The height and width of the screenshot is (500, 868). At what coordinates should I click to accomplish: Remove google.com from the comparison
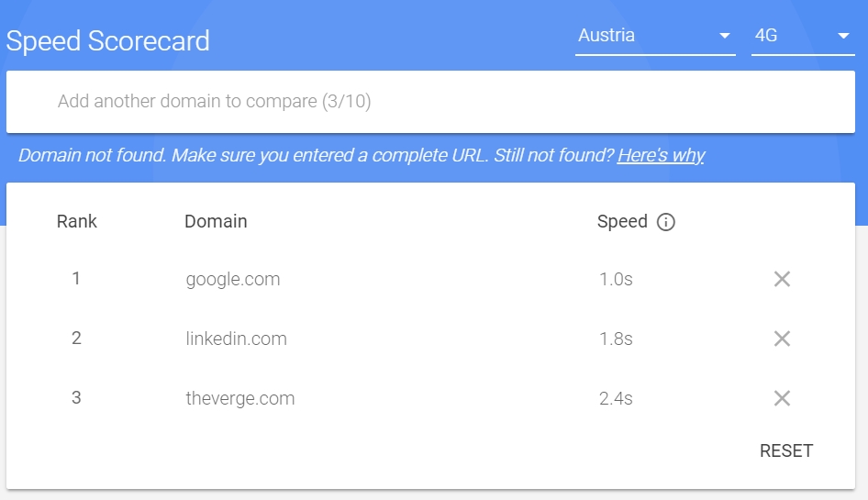pyautogui.click(x=782, y=279)
